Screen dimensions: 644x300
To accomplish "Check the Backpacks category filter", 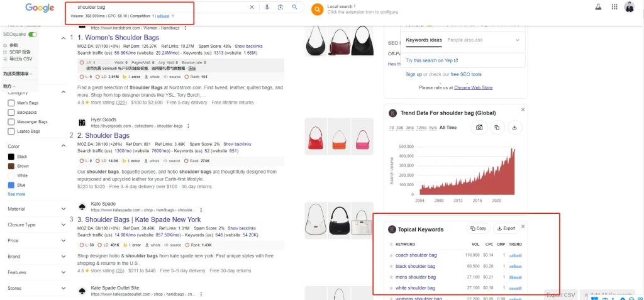I will (x=11, y=112).
